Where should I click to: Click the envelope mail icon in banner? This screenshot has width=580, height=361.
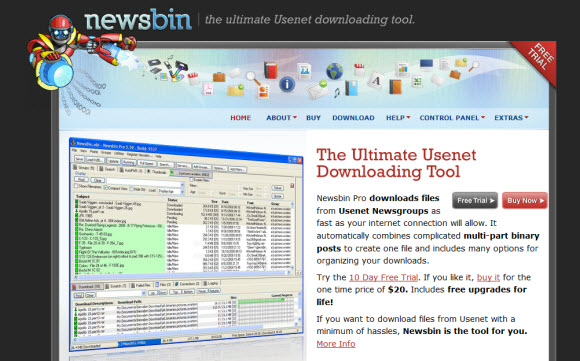click(x=317, y=90)
